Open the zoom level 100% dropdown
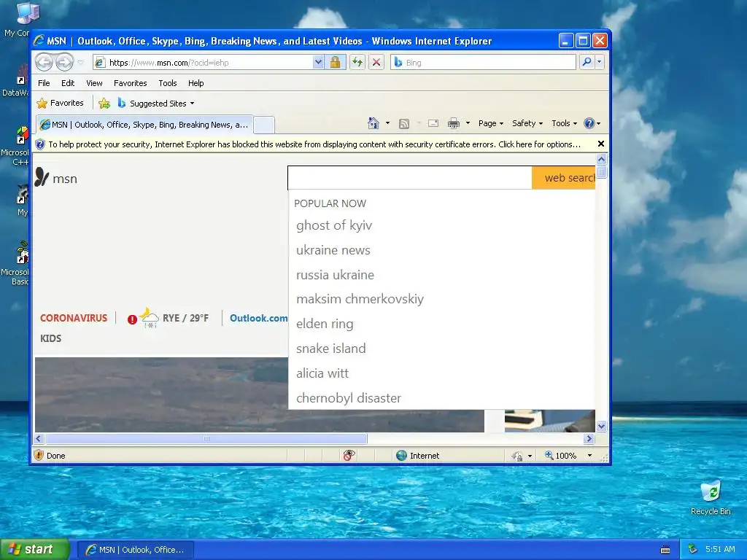This screenshot has height=560, width=747. point(589,456)
